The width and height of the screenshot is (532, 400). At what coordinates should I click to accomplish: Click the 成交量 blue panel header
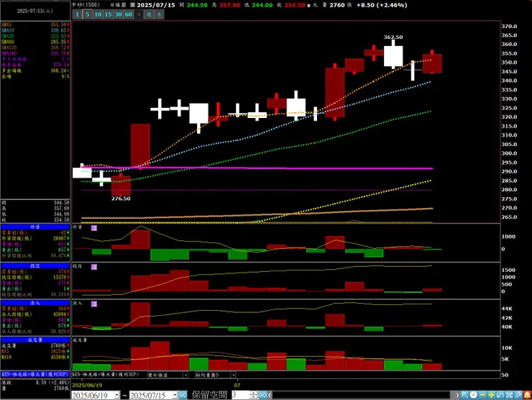(35, 340)
